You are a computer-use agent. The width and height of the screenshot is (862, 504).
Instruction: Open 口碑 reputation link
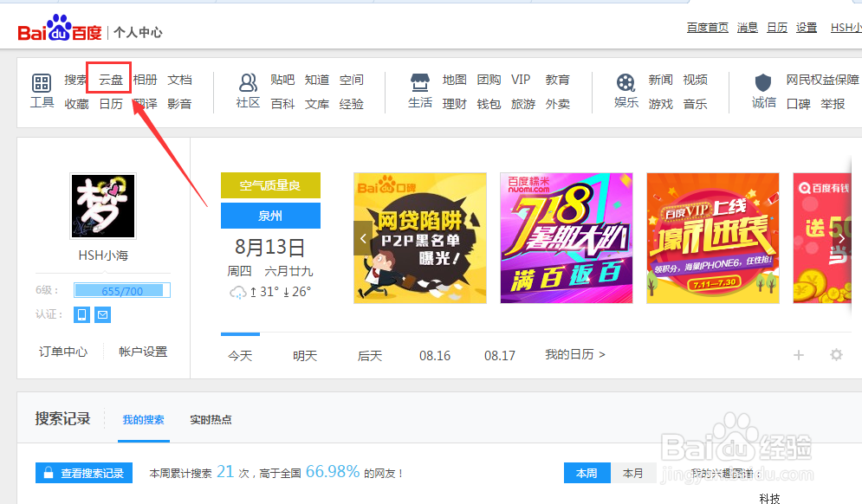(798, 104)
